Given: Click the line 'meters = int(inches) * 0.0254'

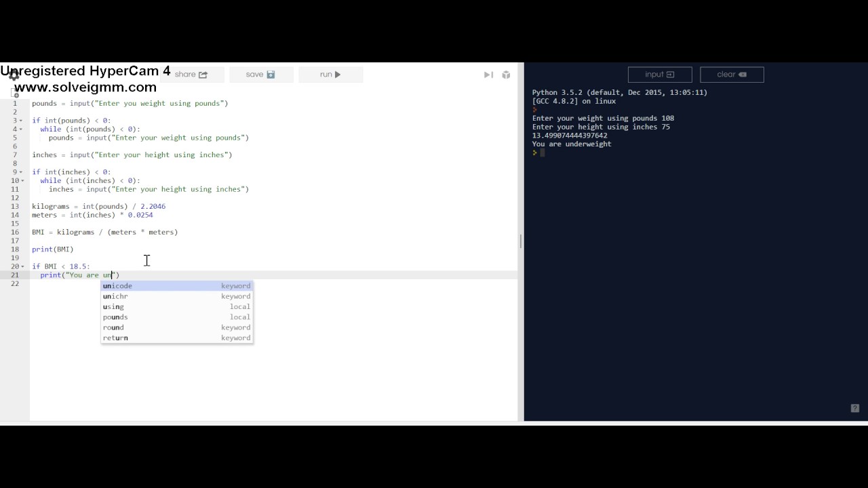Looking at the screenshot, I should point(92,215).
